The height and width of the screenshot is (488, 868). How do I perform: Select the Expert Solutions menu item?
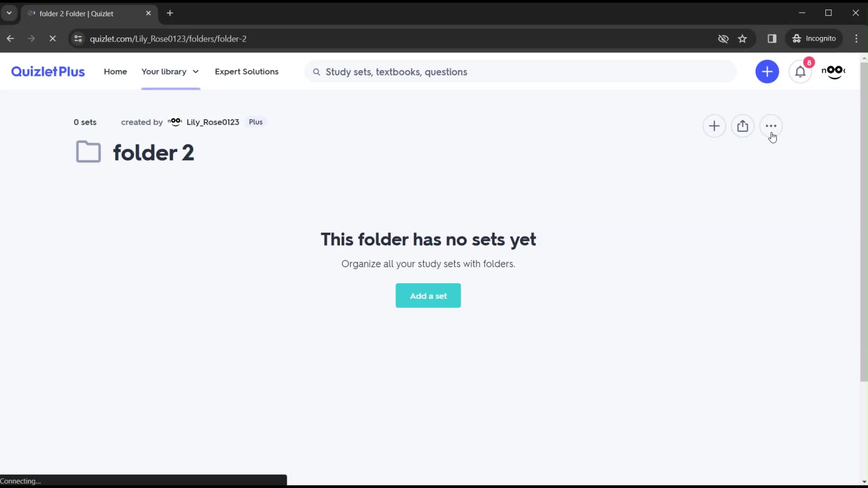pos(246,71)
